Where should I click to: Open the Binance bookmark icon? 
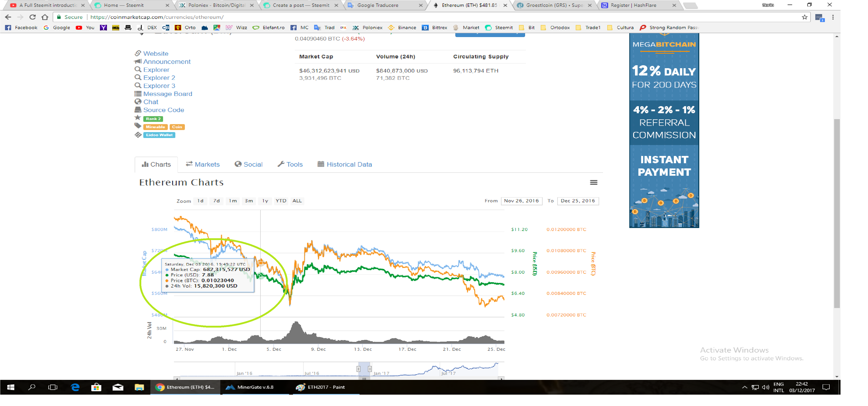pyautogui.click(x=392, y=27)
